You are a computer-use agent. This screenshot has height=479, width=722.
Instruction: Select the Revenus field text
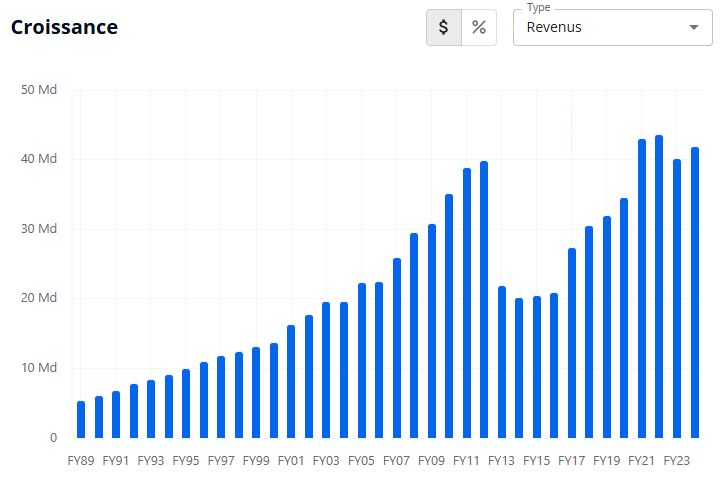[x=554, y=28]
